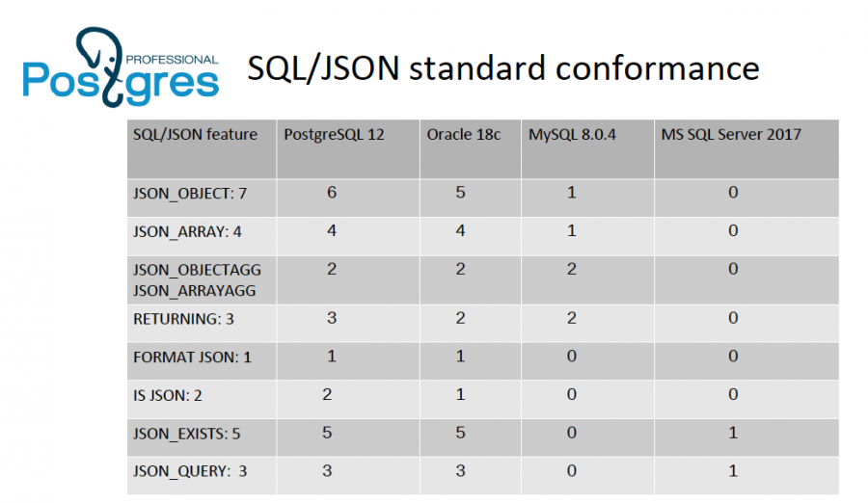The width and height of the screenshot is (868, 503).
Task: Click the 'IS JSON: 2' row label
Action: pyautogui.click(x=167, y=396)
